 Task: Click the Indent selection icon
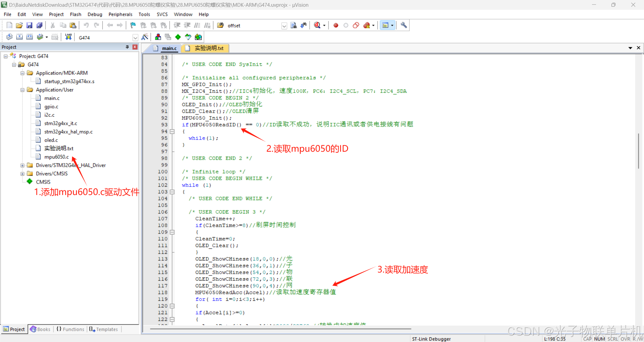tap(177, 25)
